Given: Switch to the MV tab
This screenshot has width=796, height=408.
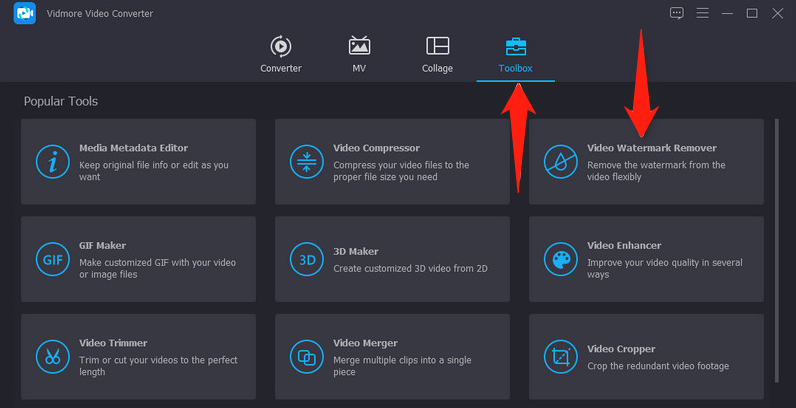Looking at the screenshot, I should (x=359, y=54).
